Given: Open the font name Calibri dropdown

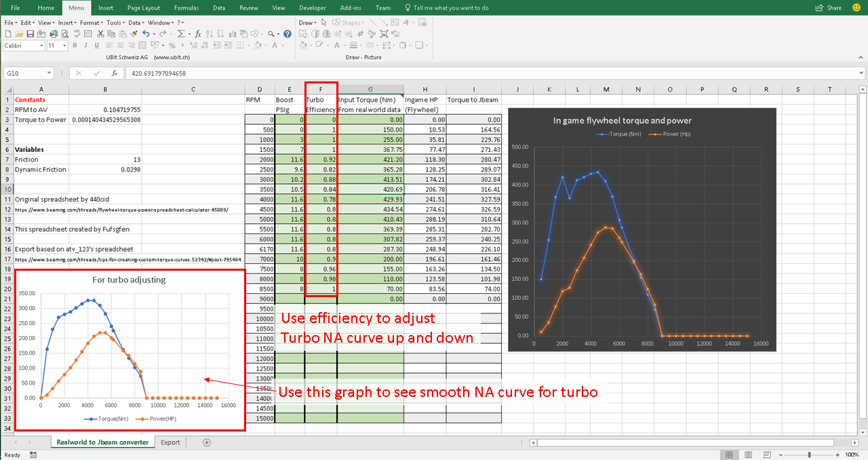Looking at the screenshot, I should click(41, 45).
